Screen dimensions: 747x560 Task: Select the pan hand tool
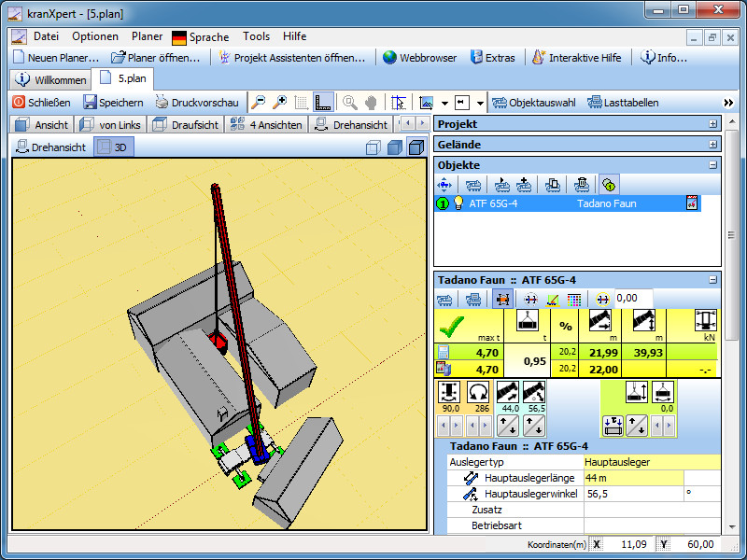371,103
